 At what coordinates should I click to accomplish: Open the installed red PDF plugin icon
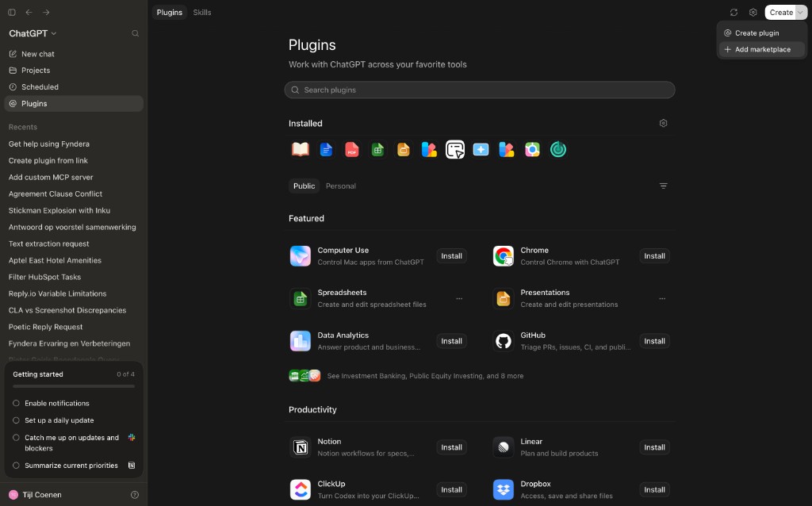click(x=352, y=150)
